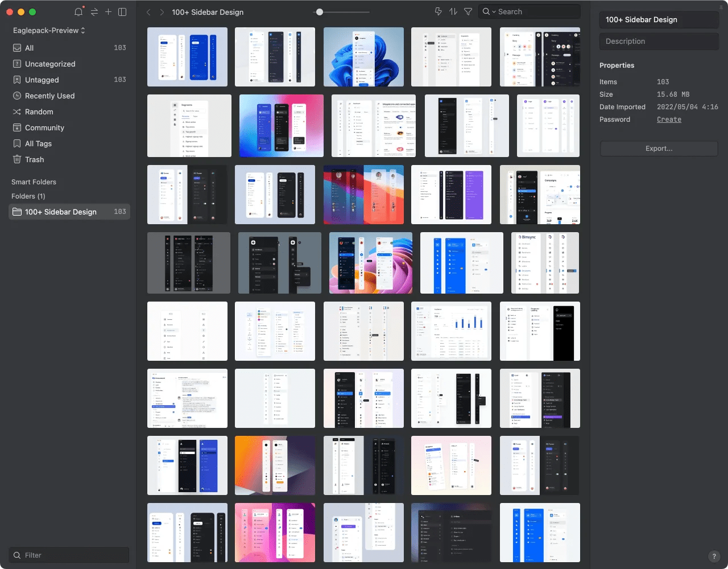Viewport: 728px width, 569px height.
Task: Open the Eaglepack-Preview library switcher
Action: 49,30
